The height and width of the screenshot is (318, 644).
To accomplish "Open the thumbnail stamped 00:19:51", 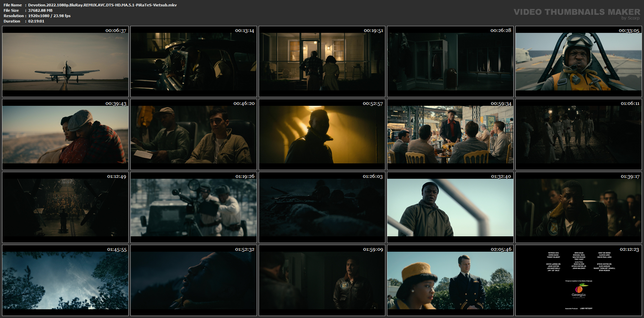I will pos(322,62).
